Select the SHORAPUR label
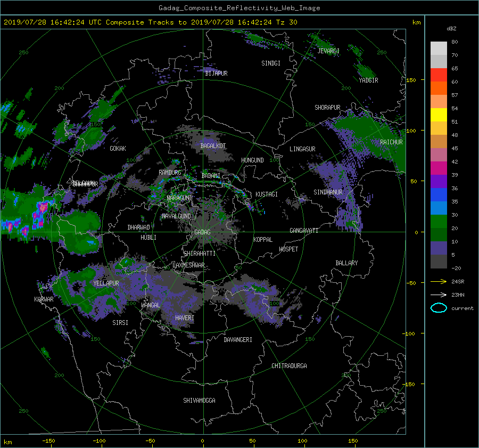 (x=327, y=108)
